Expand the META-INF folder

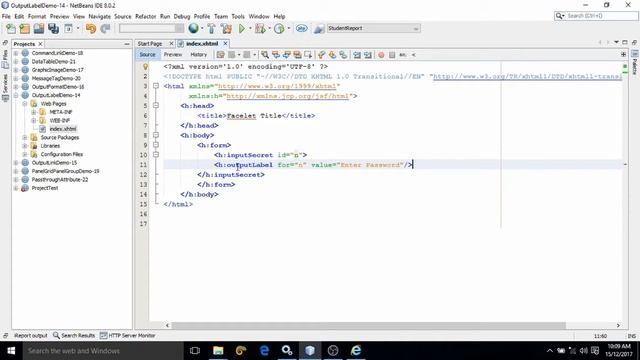pyautogui.click(x=33, y=112)
